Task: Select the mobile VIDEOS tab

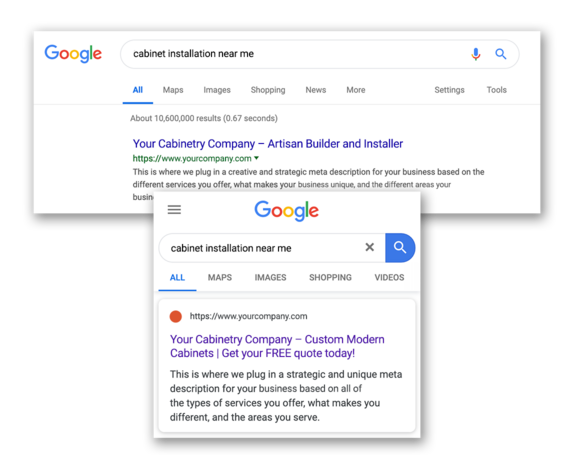Action: (390, 277)
